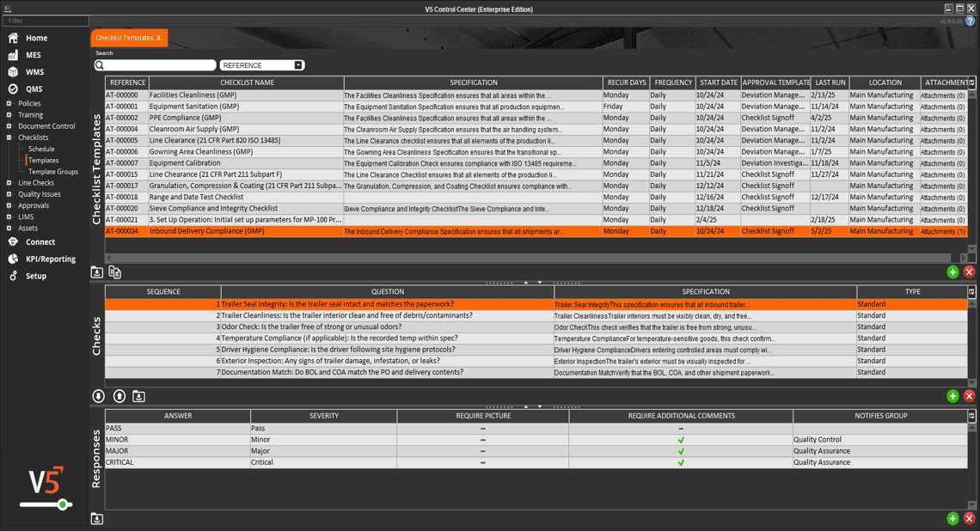Open Attachments (1) for AT-000024
The image size is (980, 531).
point(942,232)
